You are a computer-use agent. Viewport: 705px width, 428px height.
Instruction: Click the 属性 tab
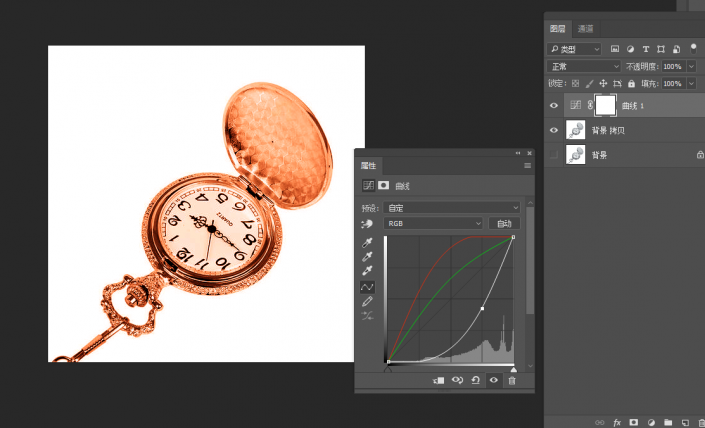click(368, 166)
